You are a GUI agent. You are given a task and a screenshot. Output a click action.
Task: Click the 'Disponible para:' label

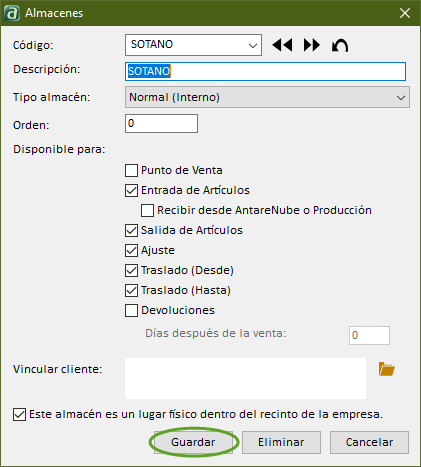pos(59,149)
